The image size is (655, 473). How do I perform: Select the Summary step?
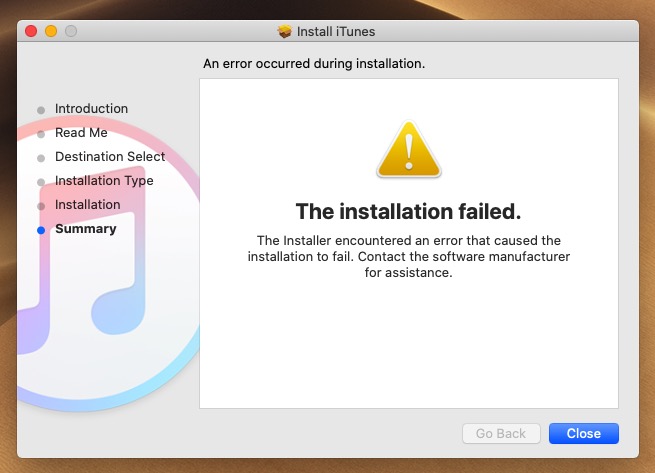click(x=86, y=229)
